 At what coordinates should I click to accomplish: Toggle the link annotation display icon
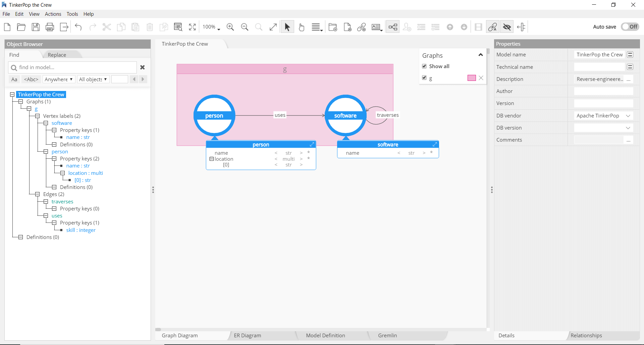[x=493, y=27]
